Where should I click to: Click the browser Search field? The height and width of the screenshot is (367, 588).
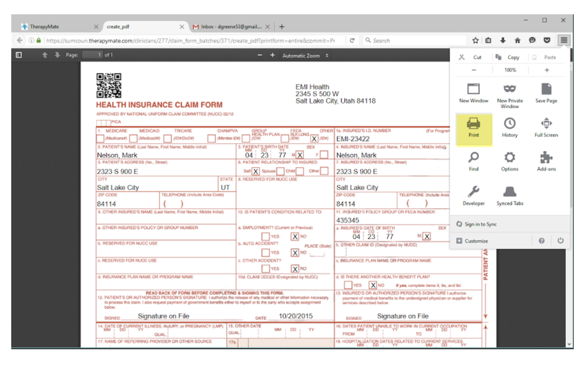coord(415,40)
